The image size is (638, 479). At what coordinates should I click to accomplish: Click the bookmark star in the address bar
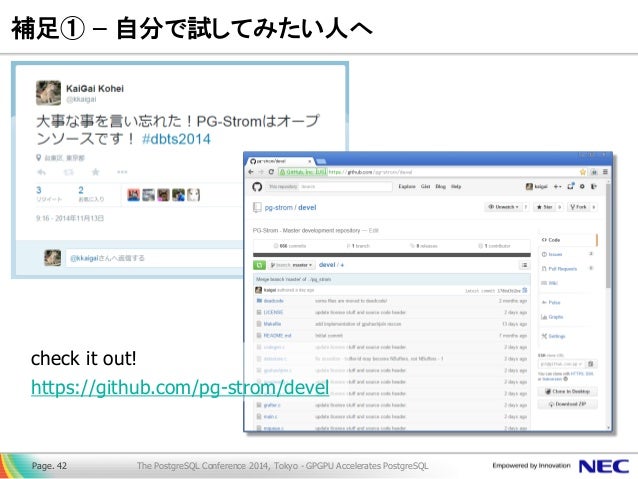(x=583, y=172)
